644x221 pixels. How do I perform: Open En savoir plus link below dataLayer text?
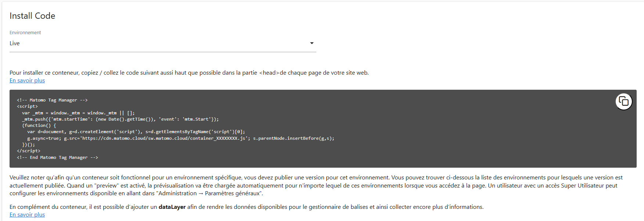[x=27, y=215]
